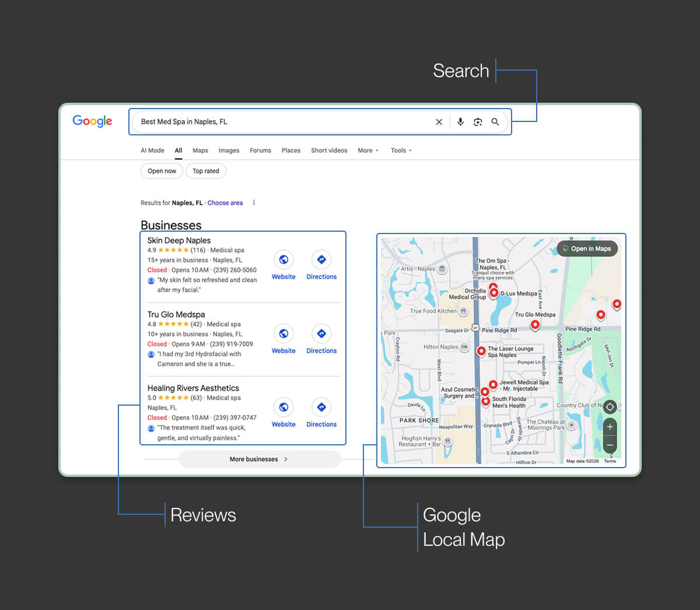Toggle the Open now filter chip
Viewport: 700px width, 610px height.
(162, 171)
